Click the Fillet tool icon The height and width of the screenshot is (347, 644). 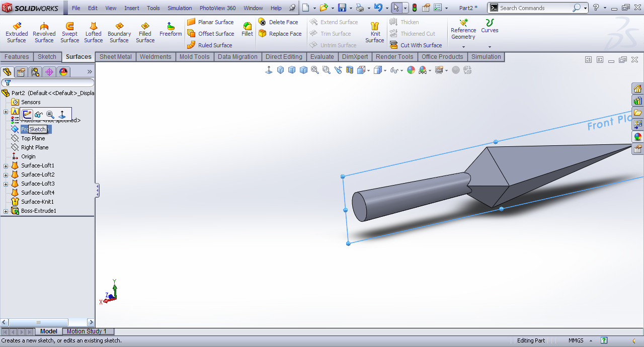click(247, 29)
